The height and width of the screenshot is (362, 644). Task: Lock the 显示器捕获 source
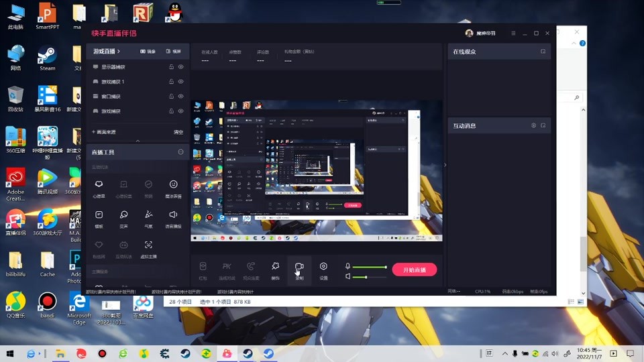click(171, 66)
